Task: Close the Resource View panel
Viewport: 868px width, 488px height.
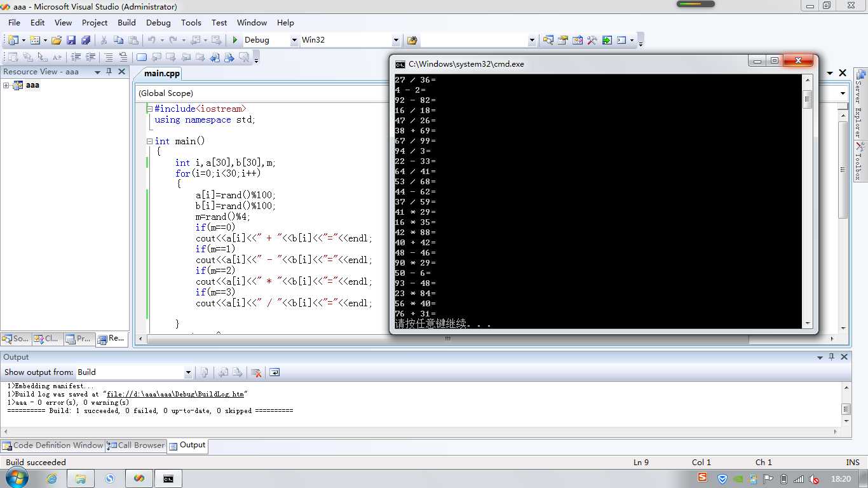Action: pyautogui.click(x=121, y=72)
